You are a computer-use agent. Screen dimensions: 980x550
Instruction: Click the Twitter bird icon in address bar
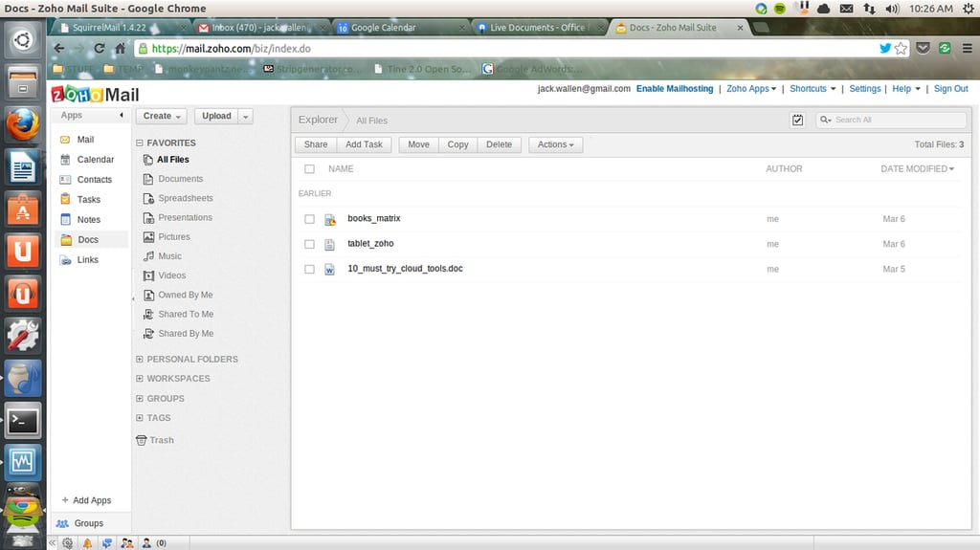coord(885,48)
